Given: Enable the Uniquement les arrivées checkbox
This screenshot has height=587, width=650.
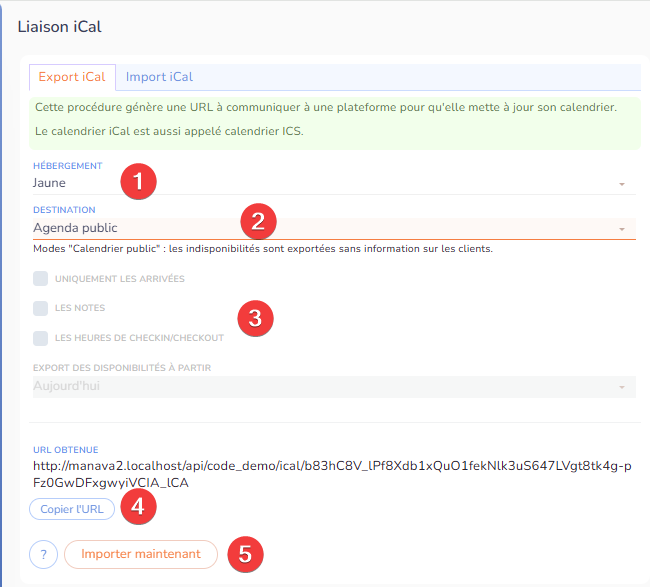Looking at the screenshot, I should click(41, 278).
